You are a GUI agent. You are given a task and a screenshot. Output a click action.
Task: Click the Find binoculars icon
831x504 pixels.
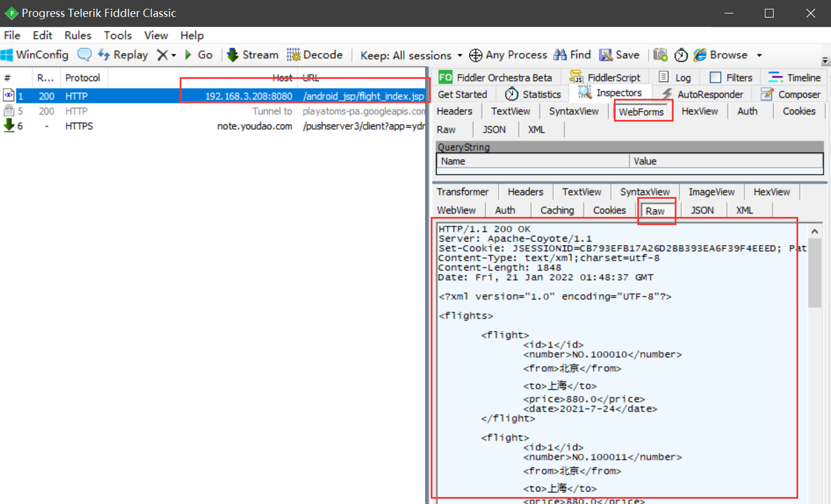tap(561, 54)
